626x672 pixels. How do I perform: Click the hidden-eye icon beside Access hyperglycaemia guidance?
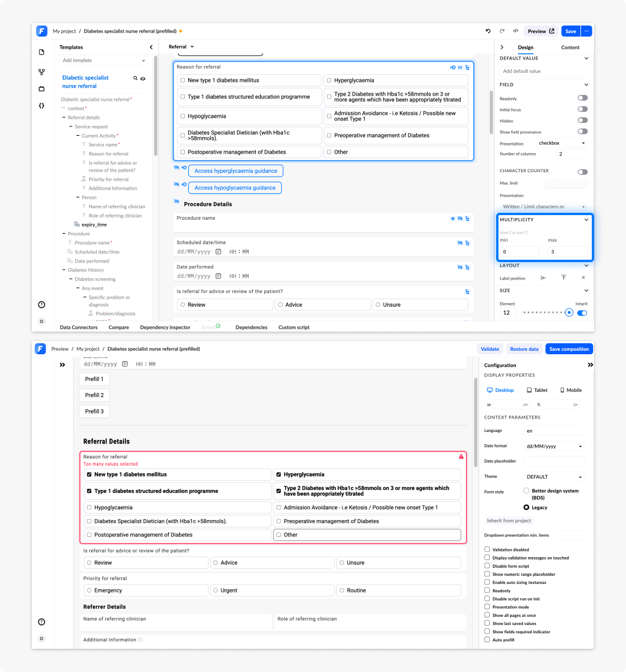tap(177, 168)
